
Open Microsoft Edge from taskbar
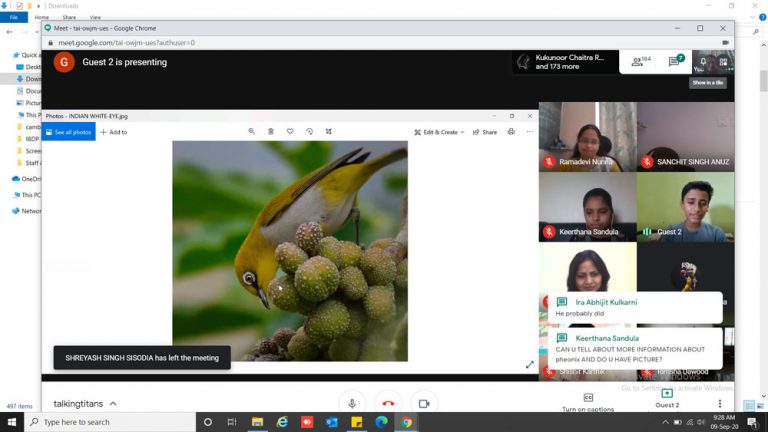coord(382,422)
